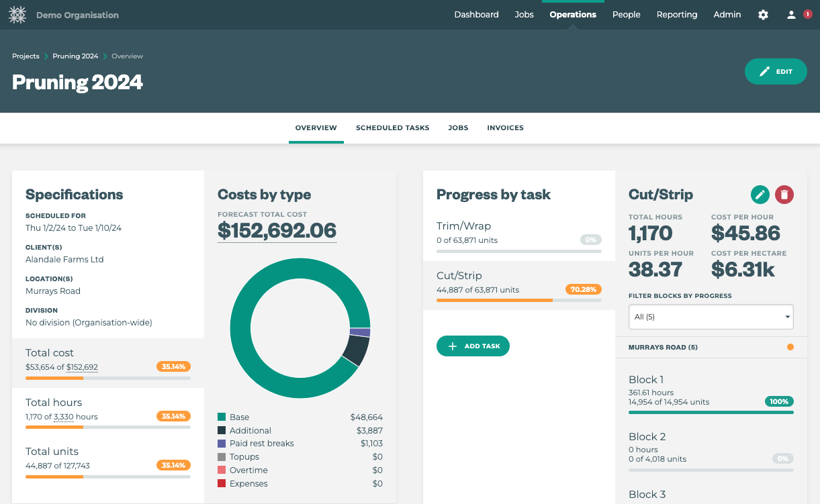The height and width of the screenshot is (504, 820).
Task: Select the Trim/Wrap task row
Action: pos(518,236)
